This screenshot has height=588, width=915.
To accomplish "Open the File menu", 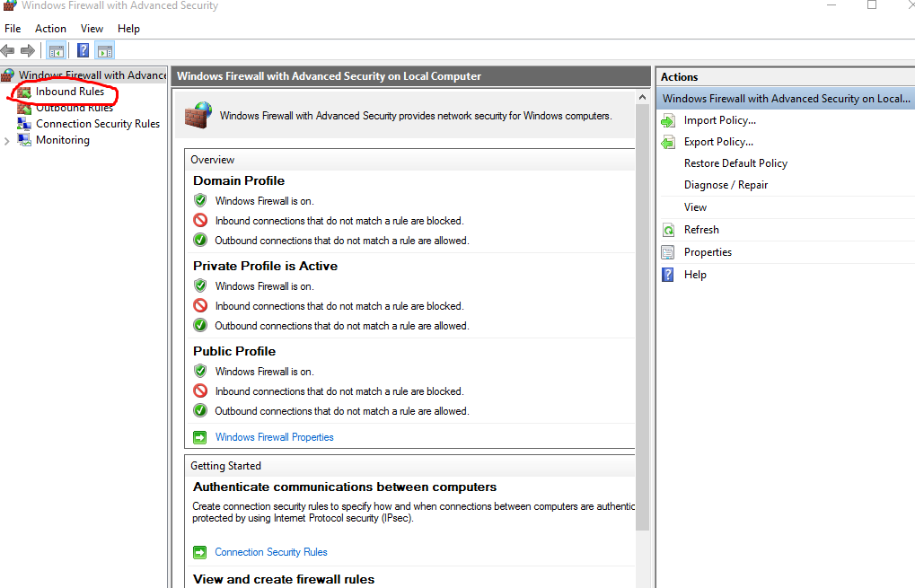I will [13, 29].
